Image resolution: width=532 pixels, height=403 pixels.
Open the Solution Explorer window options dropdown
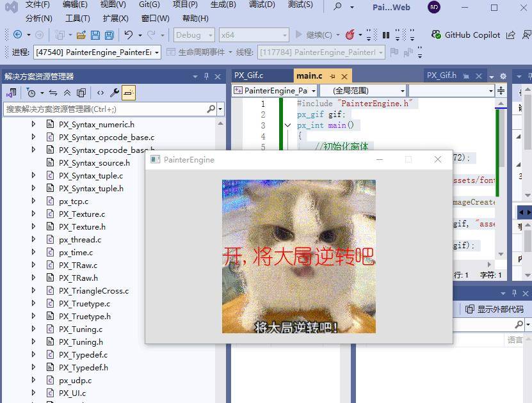coord(195,77)
